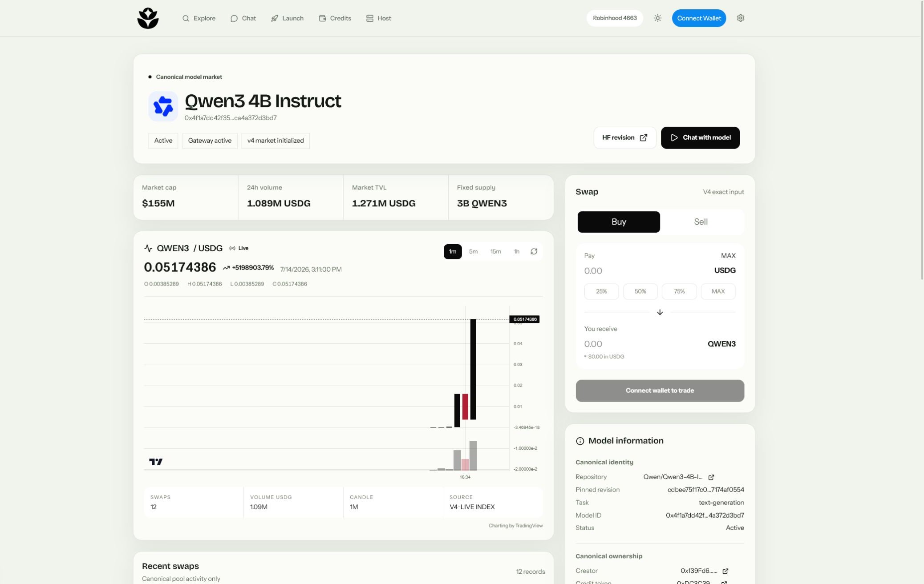924x584 pixels.
Task: Click the 12 records label
Action: tap(530, 572)
